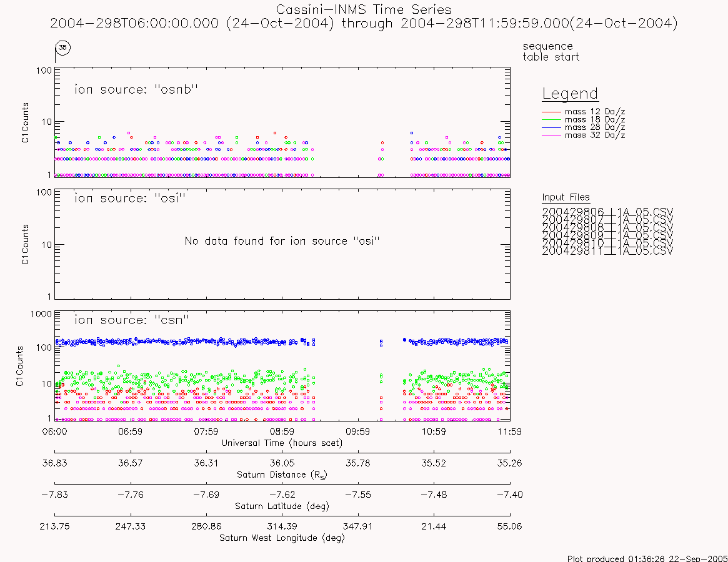Image resolution: width=728 pixels, height=562 pixels.
Task: Click the magenta mass 32 Da/z legend line
Action: tap(552, 135)
